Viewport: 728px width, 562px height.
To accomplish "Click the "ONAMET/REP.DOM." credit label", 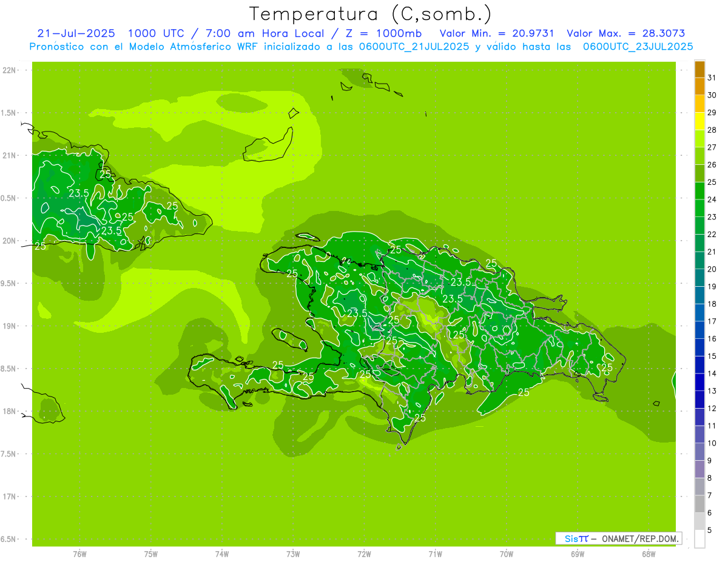I will tap(640, 538).
